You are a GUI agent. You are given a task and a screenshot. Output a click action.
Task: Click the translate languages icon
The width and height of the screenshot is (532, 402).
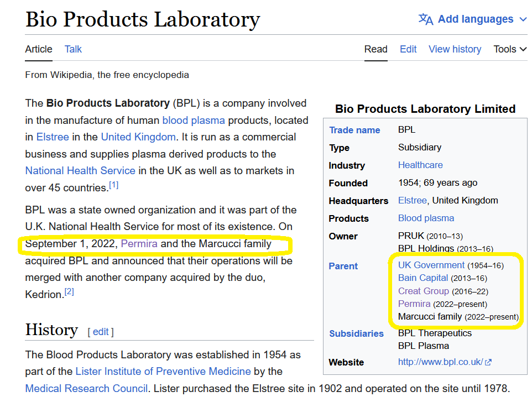pos(426,19)
